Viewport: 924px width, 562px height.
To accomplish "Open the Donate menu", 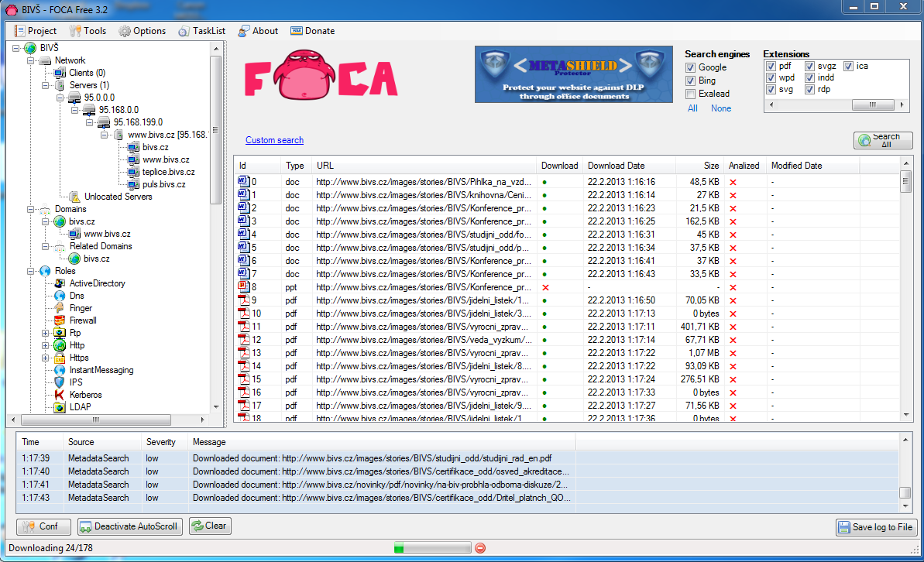I will pos(313,31).
